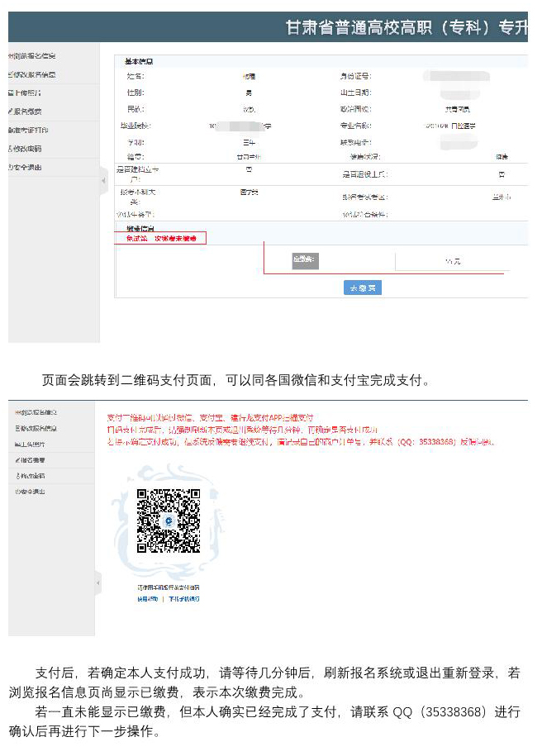Open 修改密码 in the QR payment page sidebar

pos(30,476)
